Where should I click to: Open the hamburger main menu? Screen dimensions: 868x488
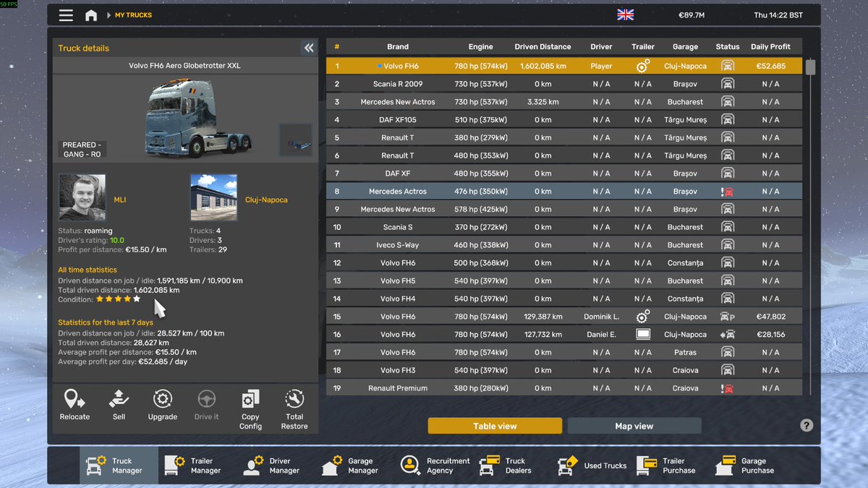point(66,15)
